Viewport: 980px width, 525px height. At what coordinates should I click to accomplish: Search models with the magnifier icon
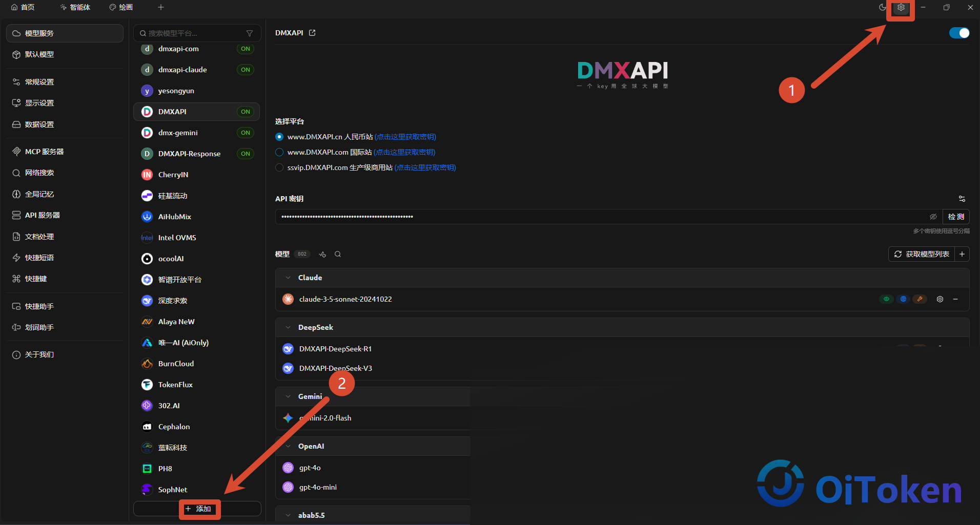click(x=338, y=254)
